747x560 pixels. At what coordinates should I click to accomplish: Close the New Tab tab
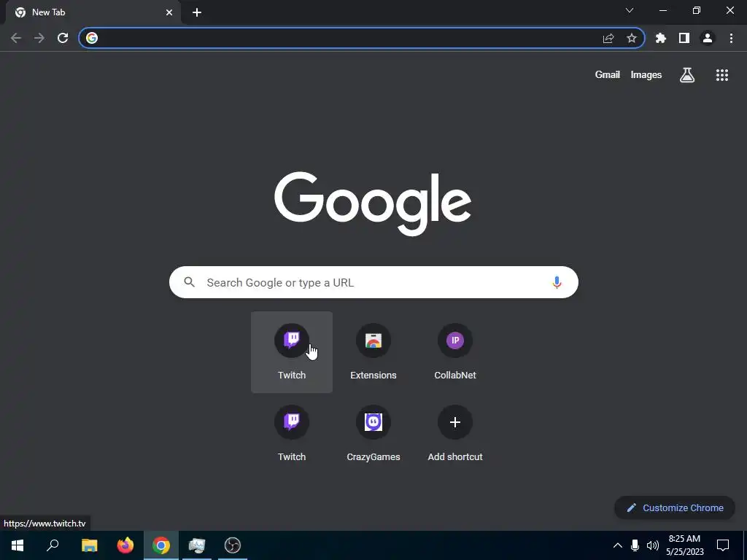coord(169,12)
